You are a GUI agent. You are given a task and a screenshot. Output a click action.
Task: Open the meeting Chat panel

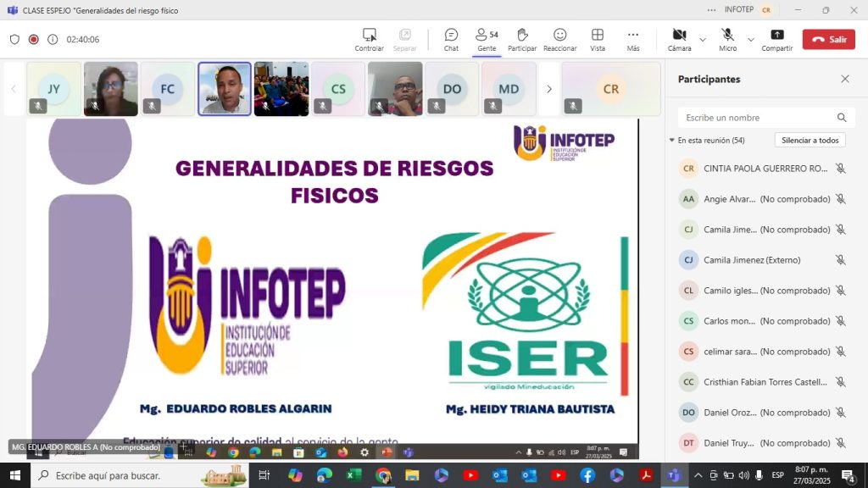pos(451,40)
